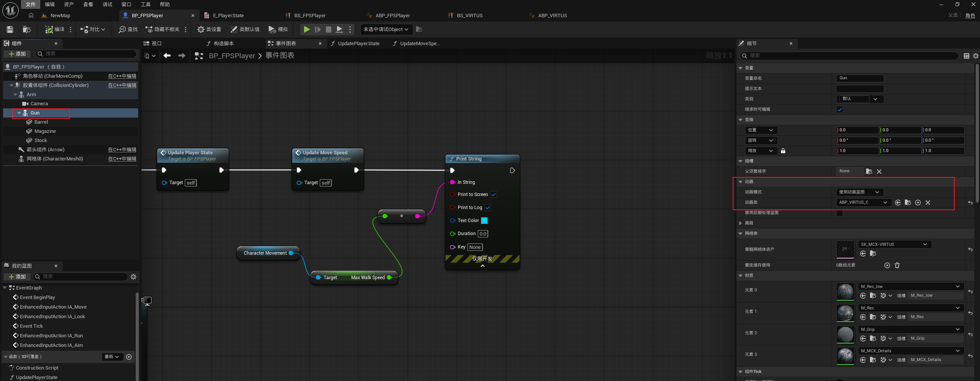This screenshot has height=381, width=980.
Task: Reset 元素 0 material to default
Action: coord(970,292)
